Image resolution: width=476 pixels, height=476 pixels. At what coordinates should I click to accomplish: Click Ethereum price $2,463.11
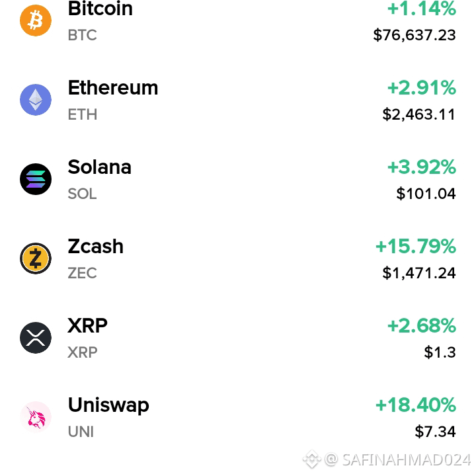419,115
